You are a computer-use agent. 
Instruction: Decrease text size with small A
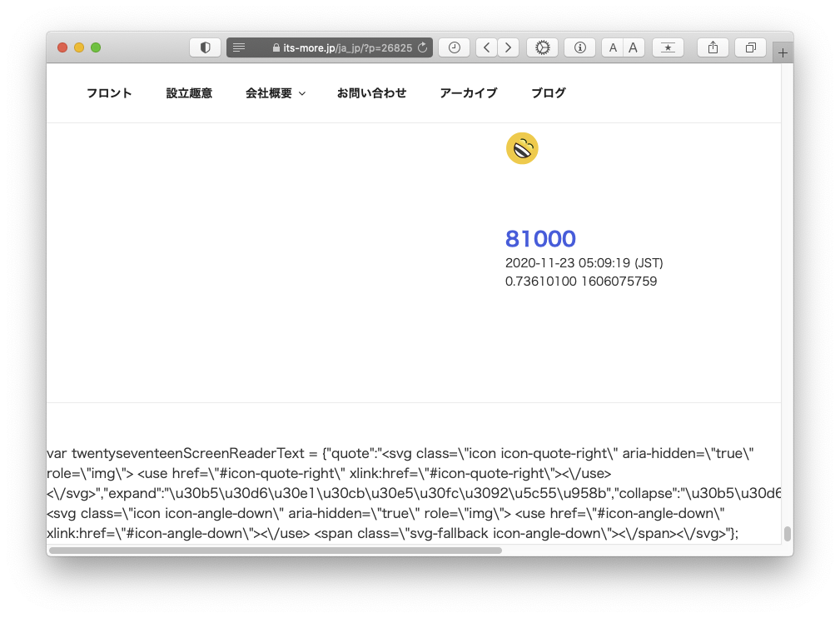613,47
